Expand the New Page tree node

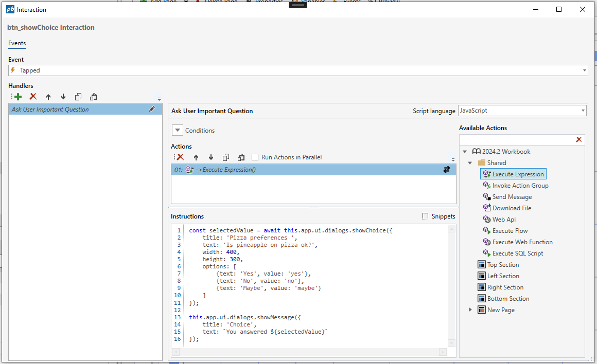point(470,310)
